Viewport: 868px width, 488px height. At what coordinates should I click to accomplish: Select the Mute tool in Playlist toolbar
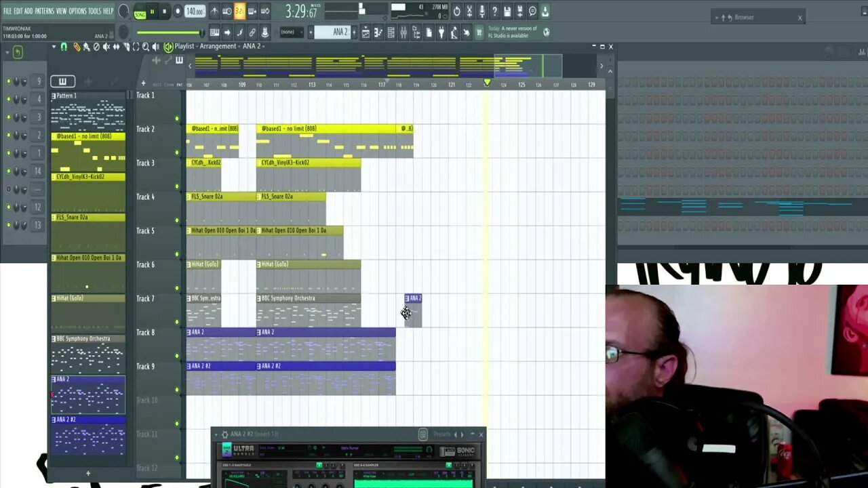point(106,46)
